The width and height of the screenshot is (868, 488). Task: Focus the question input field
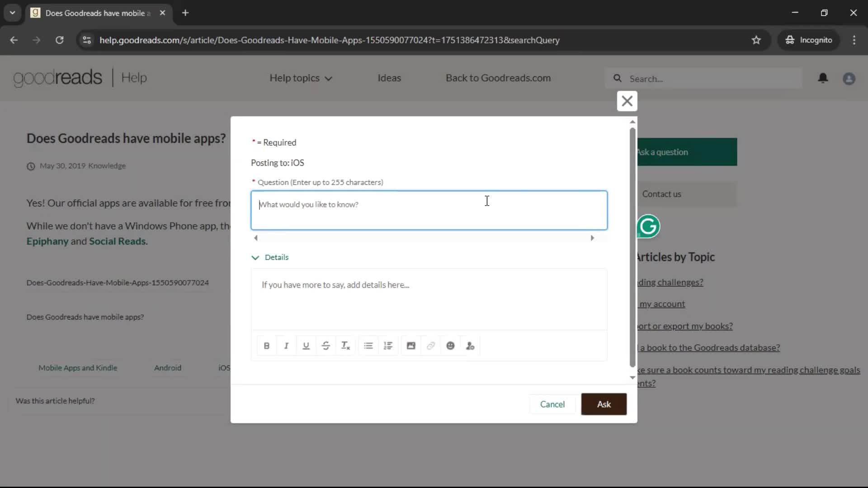(429, 211)
